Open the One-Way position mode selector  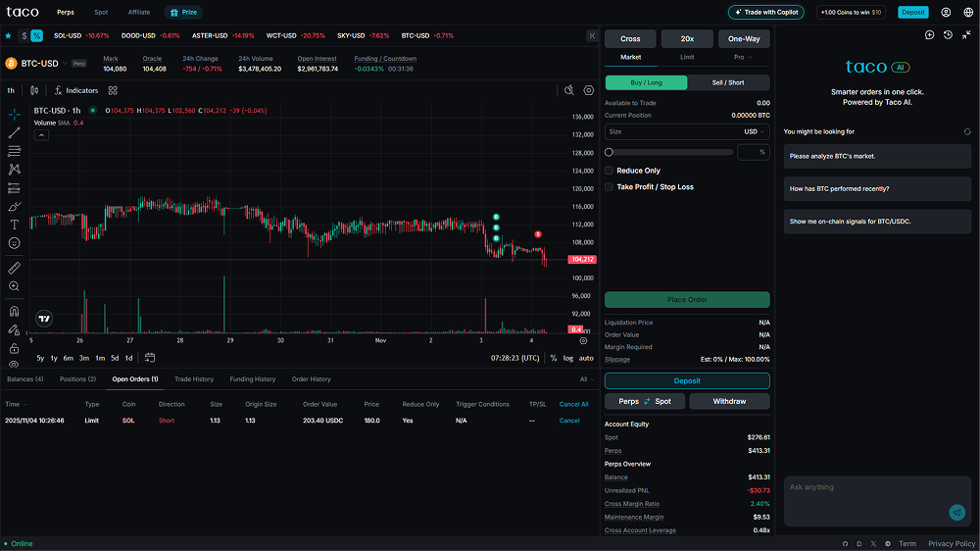pos(744,39)
